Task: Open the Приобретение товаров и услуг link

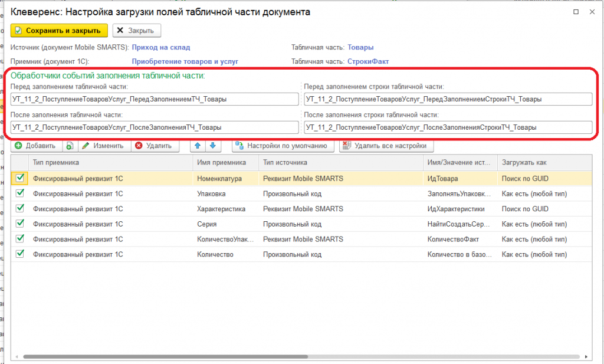Action: tap(185, 61)
